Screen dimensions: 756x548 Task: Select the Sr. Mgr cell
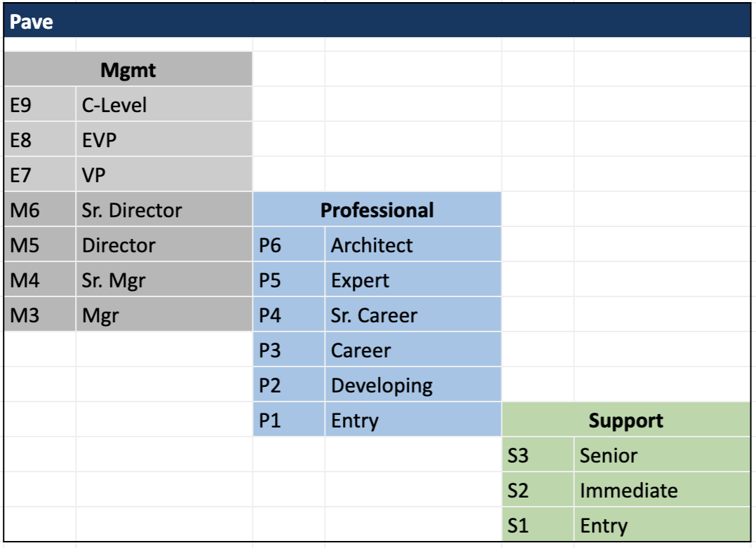point(164,280)
